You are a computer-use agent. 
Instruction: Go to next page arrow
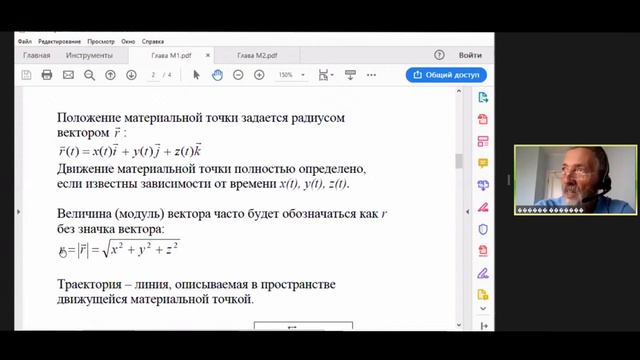coord(131,75)
